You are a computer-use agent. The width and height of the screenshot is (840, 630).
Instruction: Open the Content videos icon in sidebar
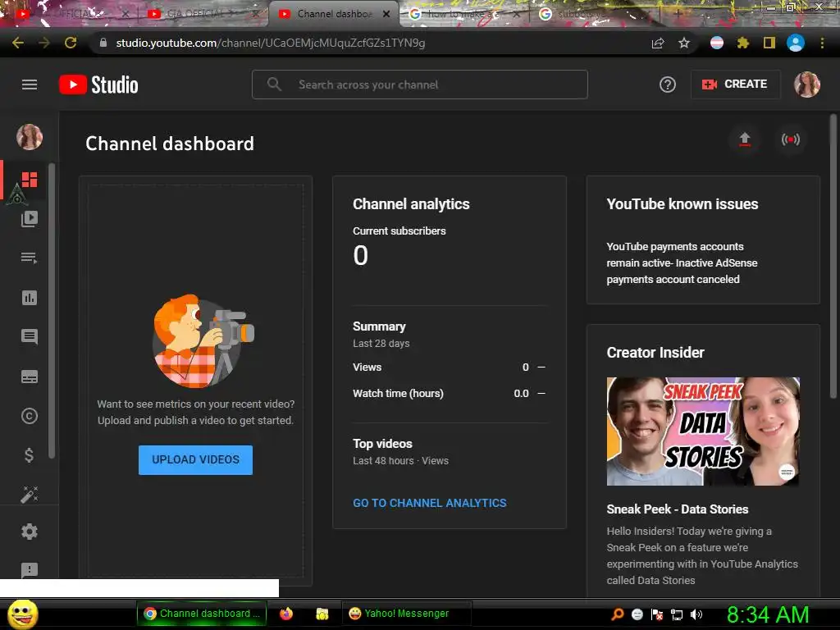30,218
